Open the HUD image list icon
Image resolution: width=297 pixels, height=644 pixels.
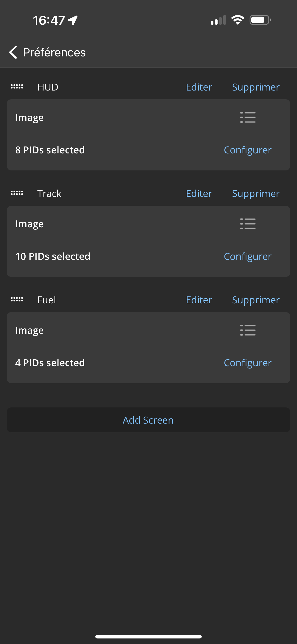247,117
